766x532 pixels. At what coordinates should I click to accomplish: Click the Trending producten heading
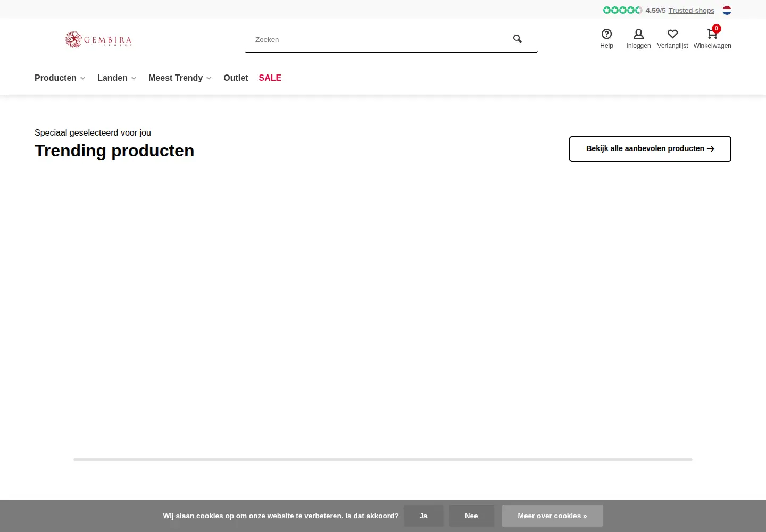(x=114, y=151)
